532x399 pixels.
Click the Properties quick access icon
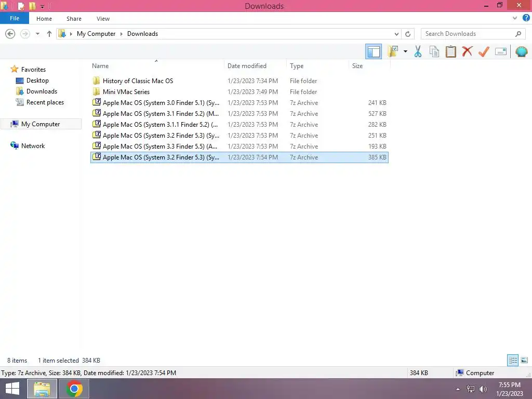(21, 6)
